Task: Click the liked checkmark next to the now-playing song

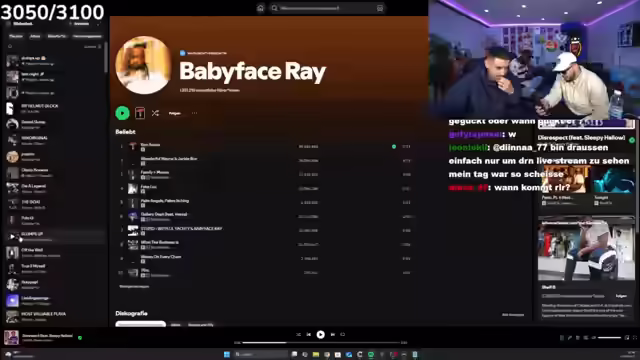Action: [80, 338]
